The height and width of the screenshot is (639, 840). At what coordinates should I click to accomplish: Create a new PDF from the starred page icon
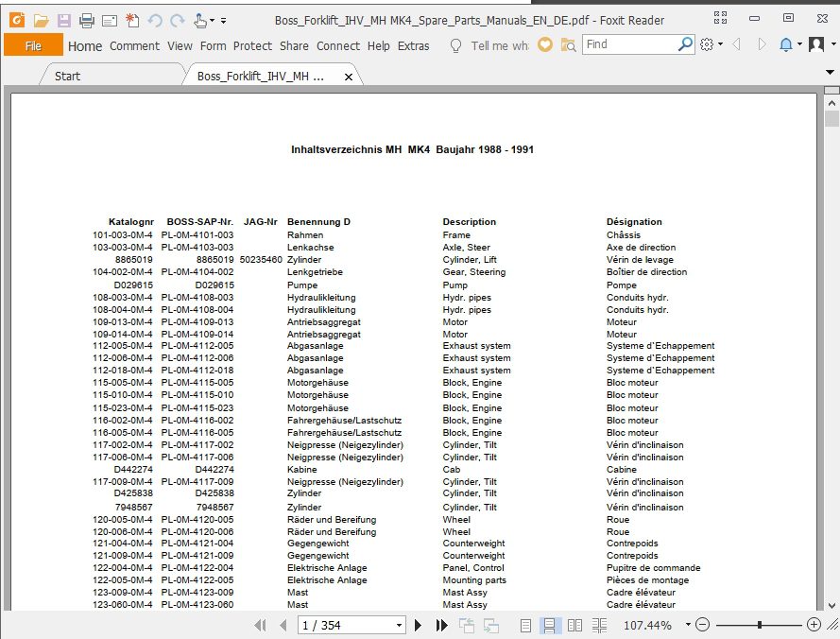click(131, 21)
